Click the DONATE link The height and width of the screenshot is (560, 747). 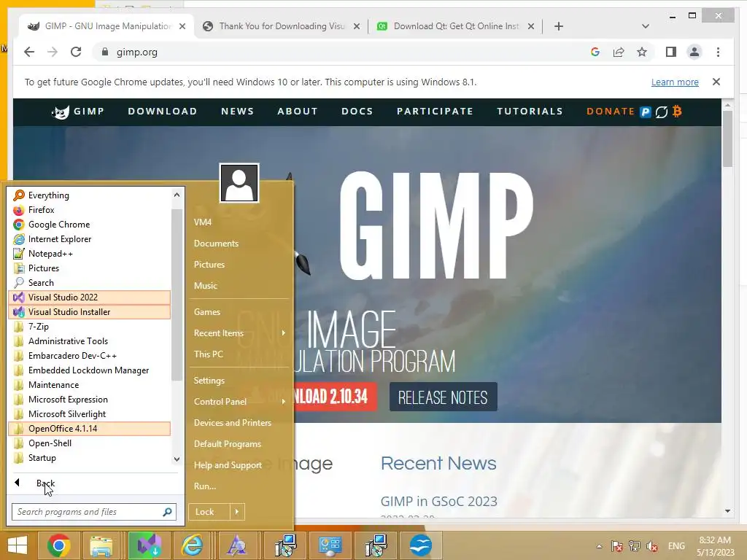pyautogui.click(x=611, y=112)
